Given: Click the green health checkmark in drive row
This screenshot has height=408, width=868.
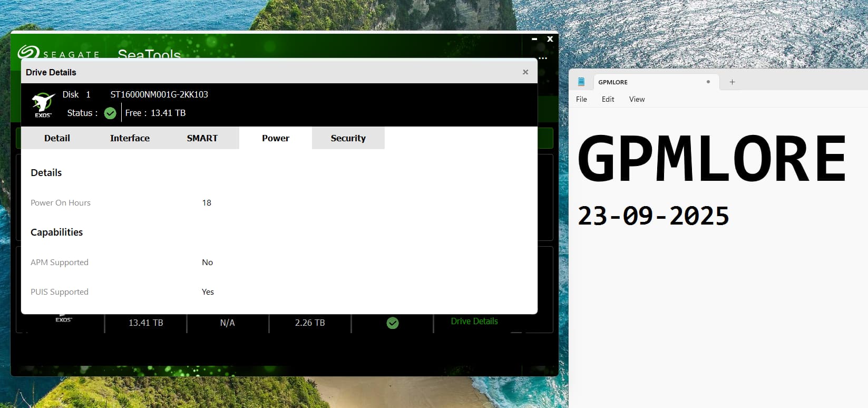Looking at the screenshot, I should (393, 323).
